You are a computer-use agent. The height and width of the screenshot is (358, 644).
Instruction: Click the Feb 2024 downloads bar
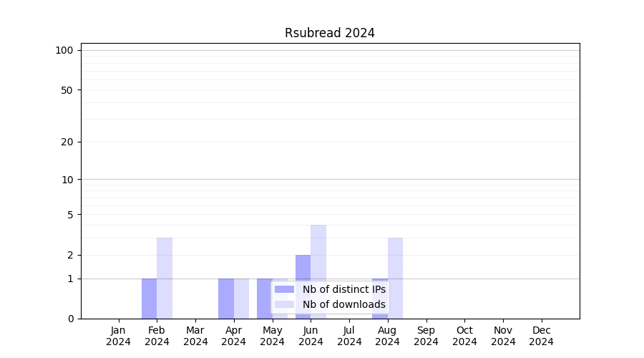165,278
